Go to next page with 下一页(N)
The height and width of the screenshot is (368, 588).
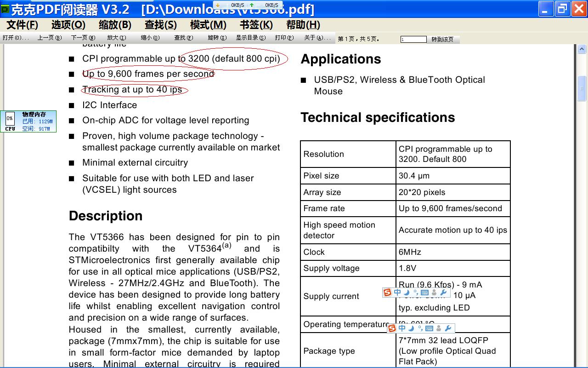click(x=83, y=38)
